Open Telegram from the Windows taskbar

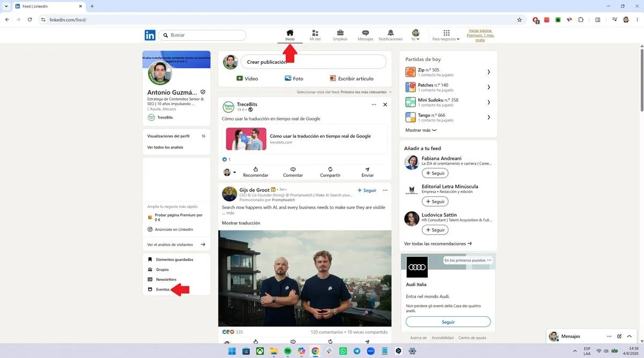357,351
